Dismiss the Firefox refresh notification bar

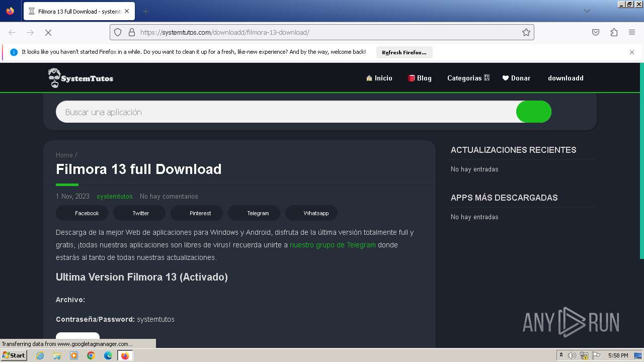632,52
